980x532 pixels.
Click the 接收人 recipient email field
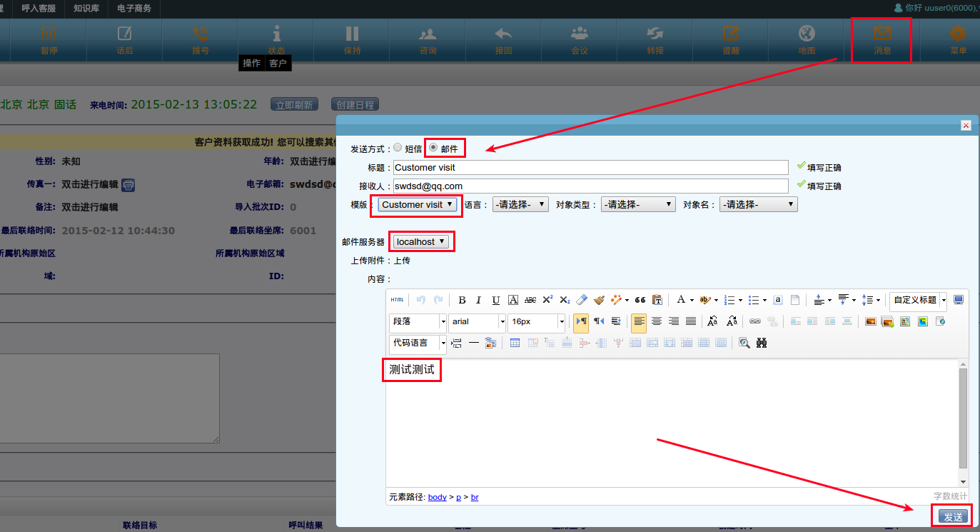[x=590, y=186]
